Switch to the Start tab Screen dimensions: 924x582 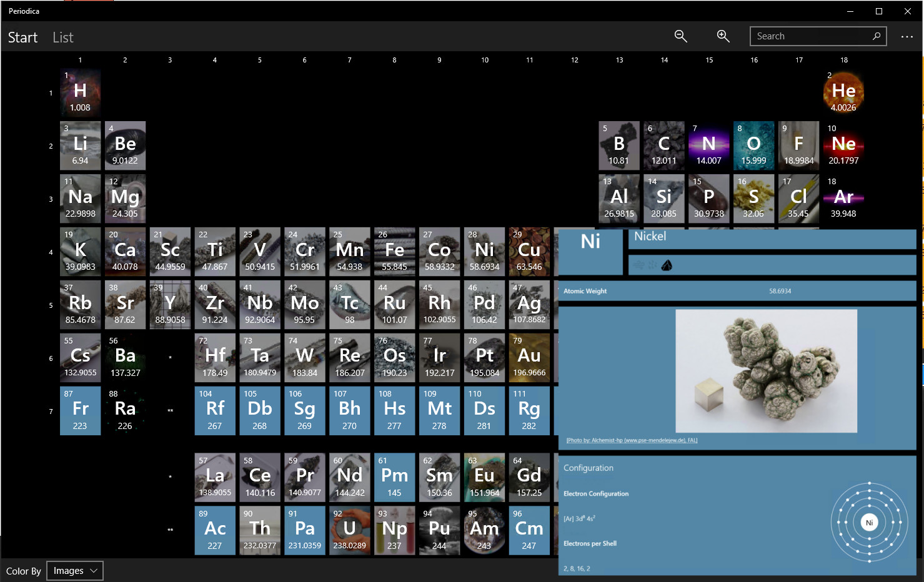pyautogui.click(x=23, y=37)
